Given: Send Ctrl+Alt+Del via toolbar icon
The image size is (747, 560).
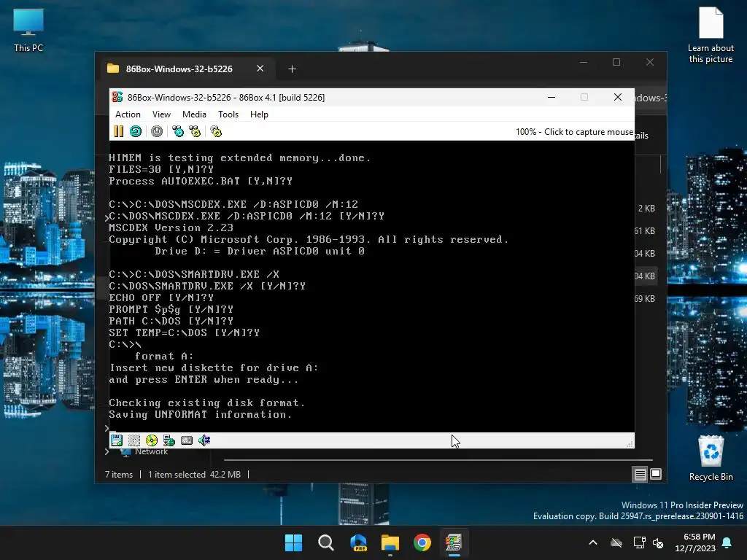Looking at the screenshot, I should coord(178,131).
